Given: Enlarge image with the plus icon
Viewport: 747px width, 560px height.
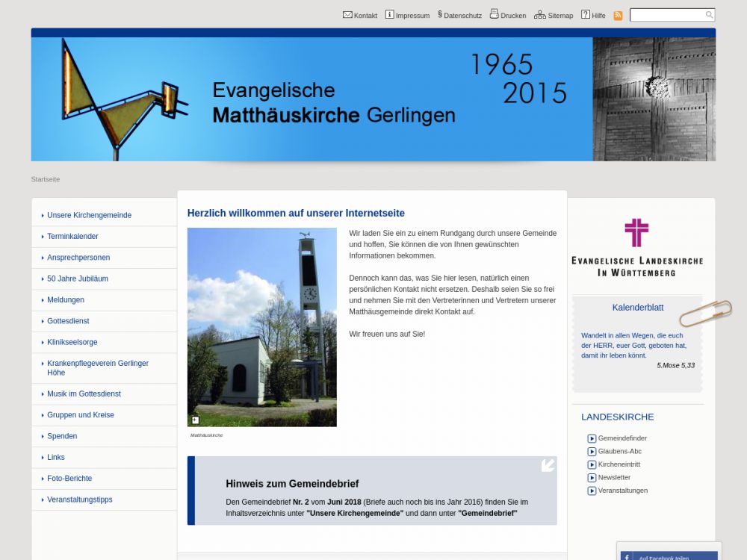Looking at the screenshot, I should (195, 420).
